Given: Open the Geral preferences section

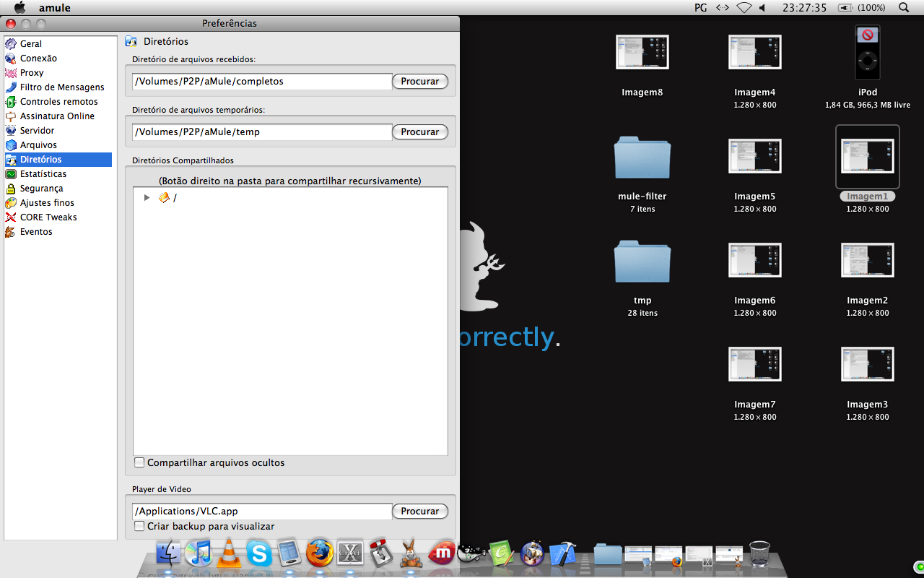Looking at the screenshot, I should pos(30,44).
